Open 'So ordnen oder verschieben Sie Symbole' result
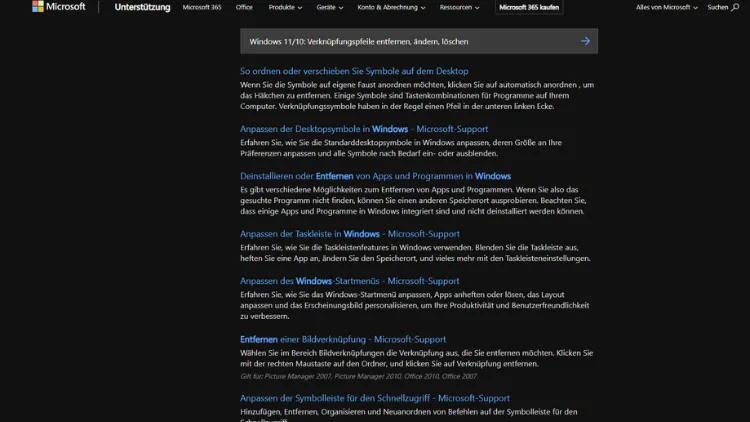The image size is (750, 422). point(354,71)
